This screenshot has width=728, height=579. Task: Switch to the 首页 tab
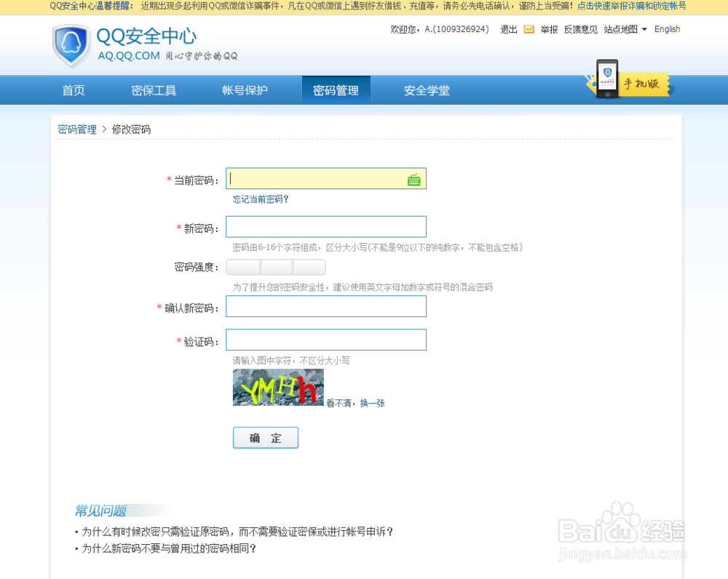pos(73,89)
